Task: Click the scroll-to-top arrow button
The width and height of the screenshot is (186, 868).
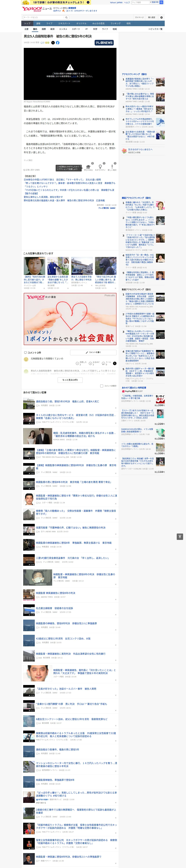Action: (180, 536)
